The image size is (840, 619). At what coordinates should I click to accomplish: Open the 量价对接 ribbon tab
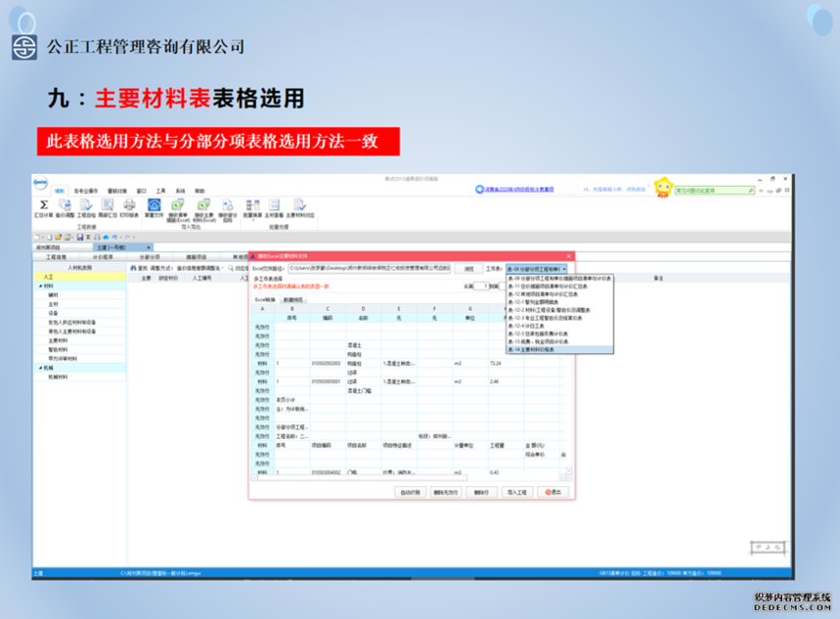(117, 191)
